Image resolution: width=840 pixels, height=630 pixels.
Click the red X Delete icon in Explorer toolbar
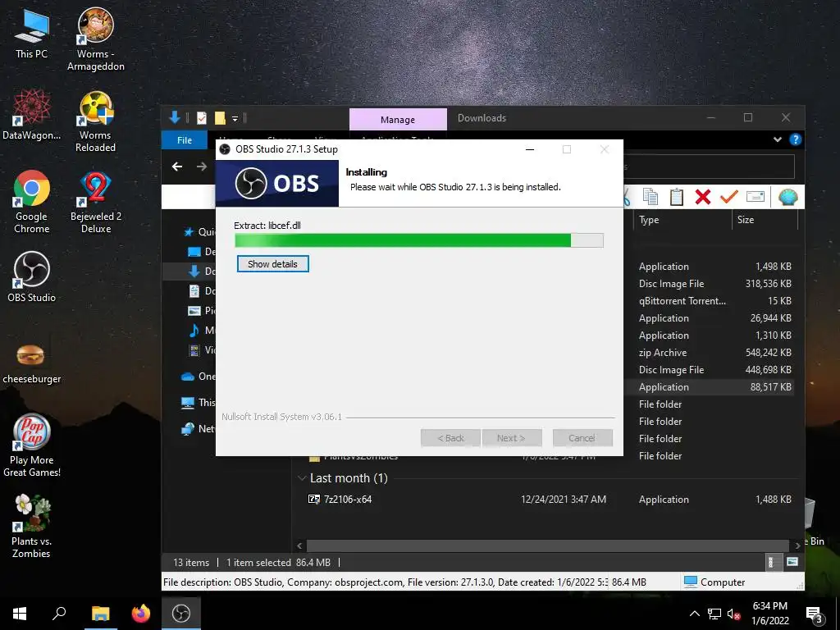click(703, 197)
